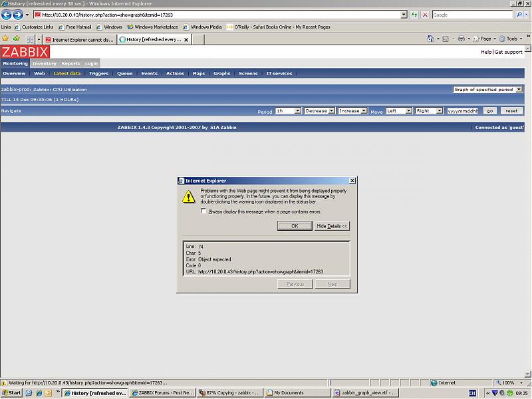Expand the Move Right dropdown
Viewport: 532px width, 399px height.
tap(429, 111)
